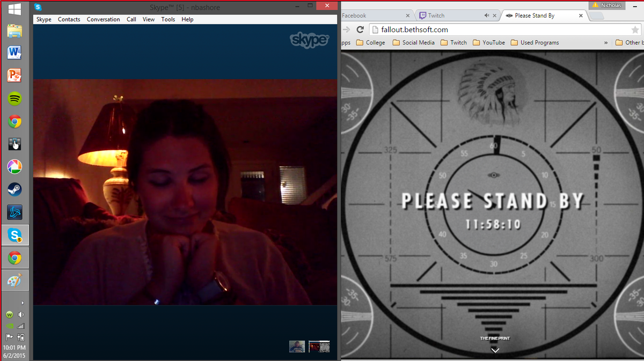
Task: Open the Social Media bookmarks folder
Action: click(413, 42)
